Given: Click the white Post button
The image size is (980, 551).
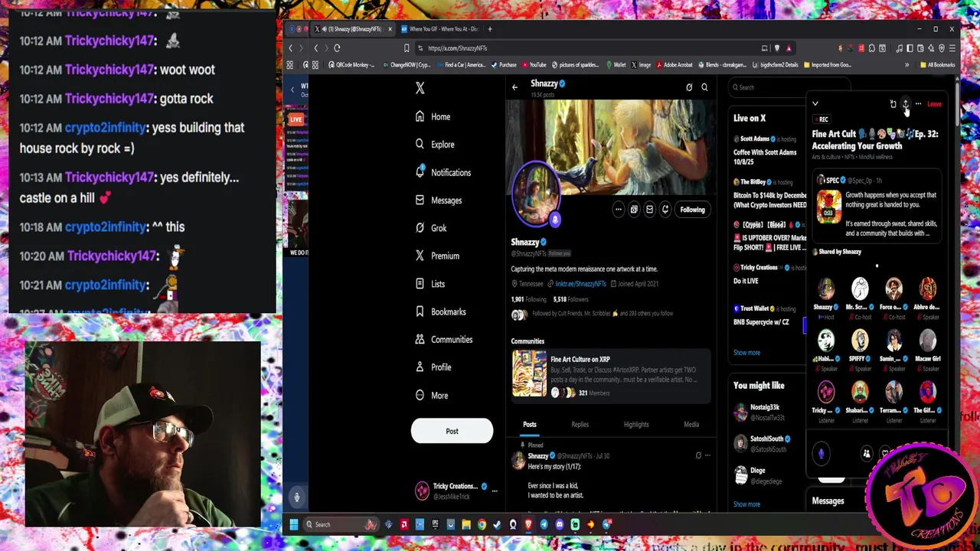Looking at the screenshot, I should tap(452, 431).
